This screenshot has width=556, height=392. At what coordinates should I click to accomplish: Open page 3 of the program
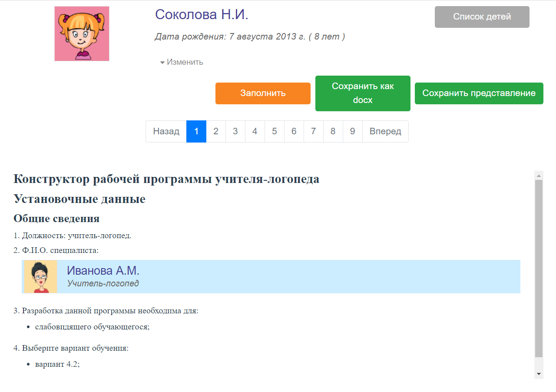pos(235,131)
